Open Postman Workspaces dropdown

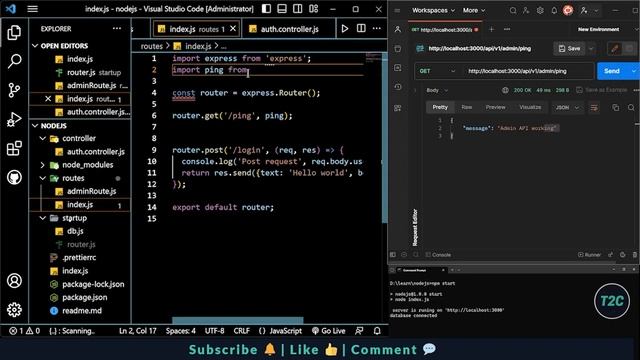(x=433, y=10)
